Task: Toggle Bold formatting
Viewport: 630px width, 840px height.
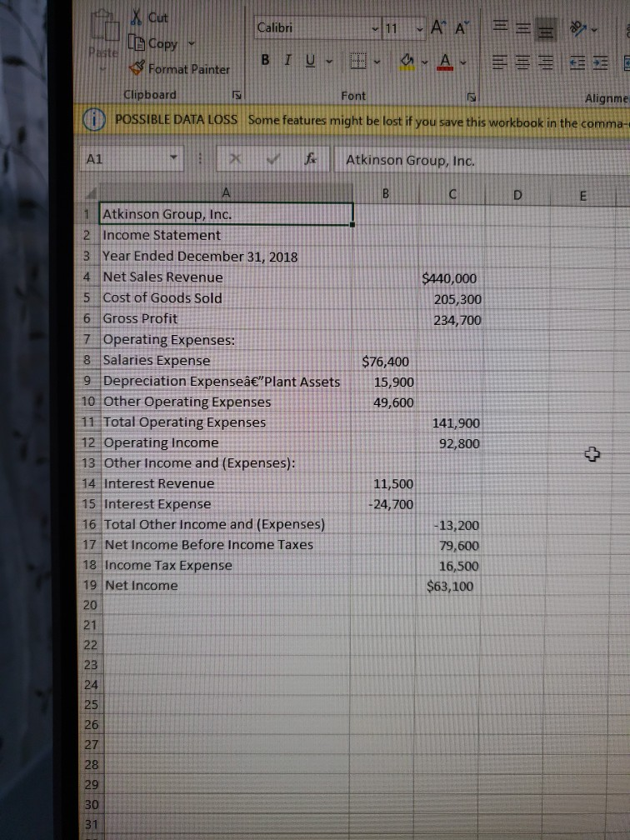Action: (x=265, y=60)
